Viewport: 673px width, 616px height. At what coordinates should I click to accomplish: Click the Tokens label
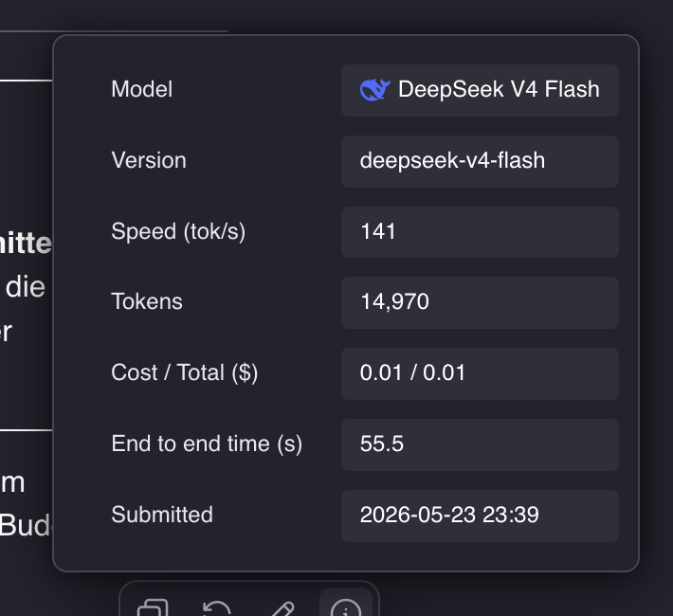(147, 301)
